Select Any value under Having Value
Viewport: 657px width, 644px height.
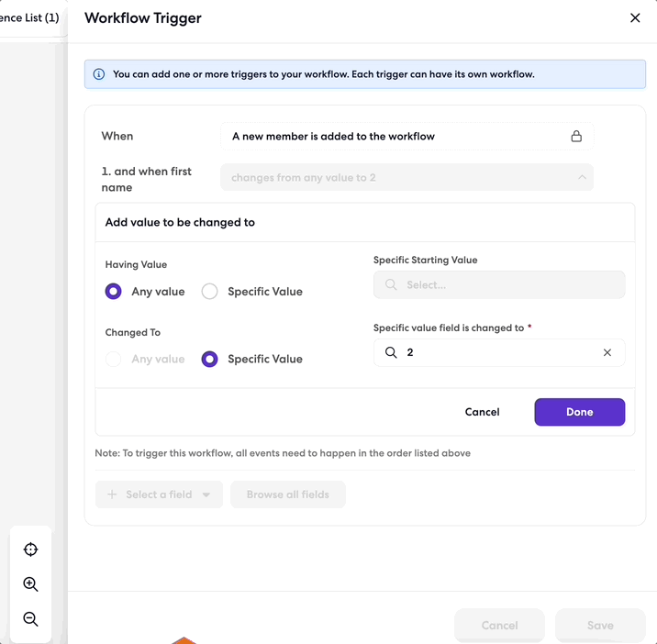coord(113,291)
